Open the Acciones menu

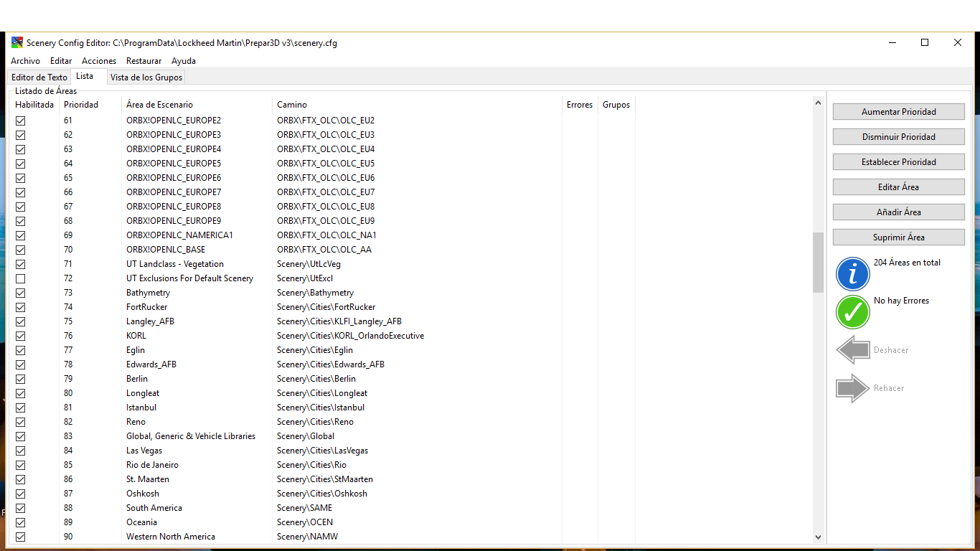tap(99, 61)
